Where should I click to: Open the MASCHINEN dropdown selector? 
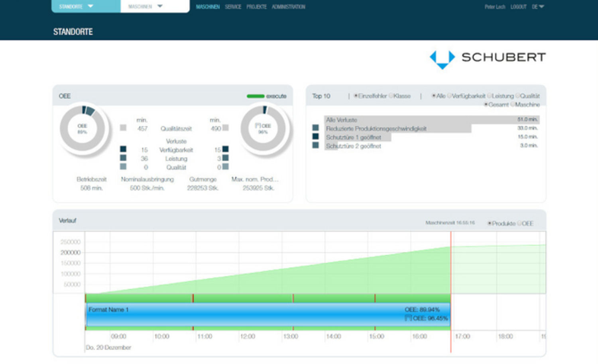point(155,6)
